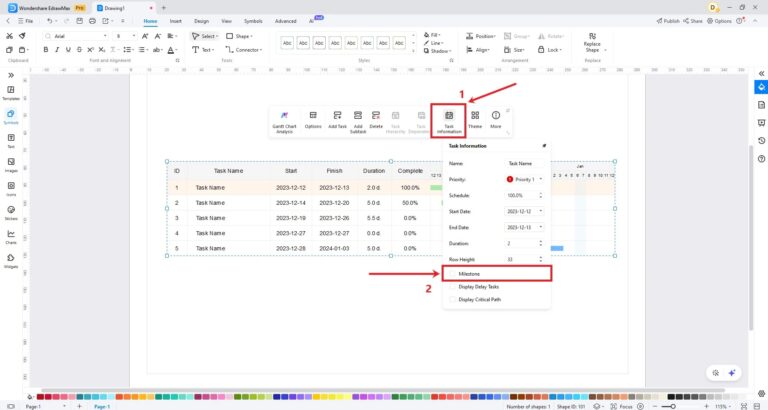768x410 pixels.
Task: Open the Start Date picker dropdown
Action: pyautogui.click(x=541, y=211)
